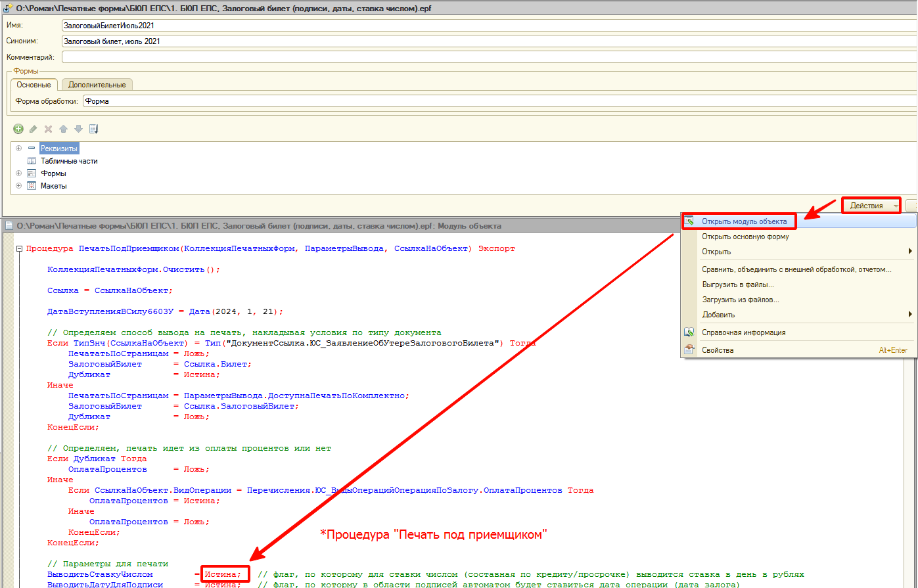Click the ДатаВступленияВСилу6603У assignment line

click(166, 311)
